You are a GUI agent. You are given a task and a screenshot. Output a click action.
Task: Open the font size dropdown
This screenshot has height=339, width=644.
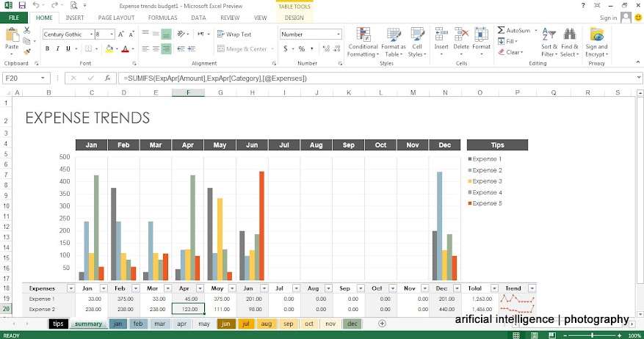[x=112, y=34]
